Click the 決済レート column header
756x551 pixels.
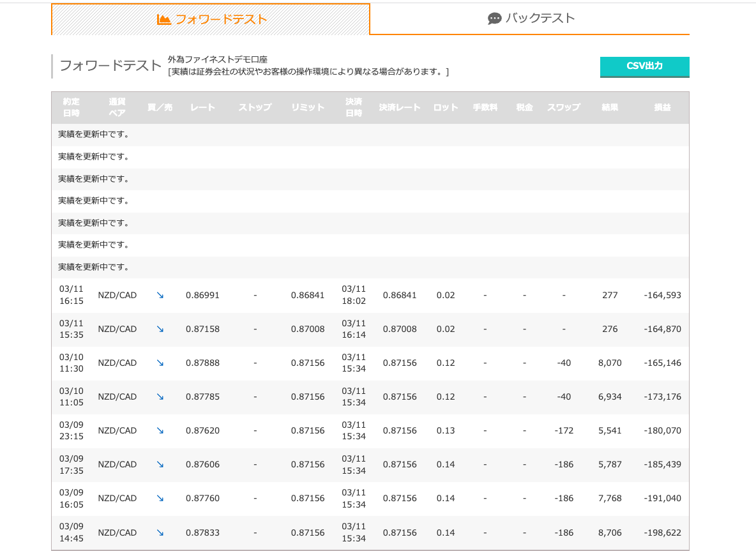(400, 108)
